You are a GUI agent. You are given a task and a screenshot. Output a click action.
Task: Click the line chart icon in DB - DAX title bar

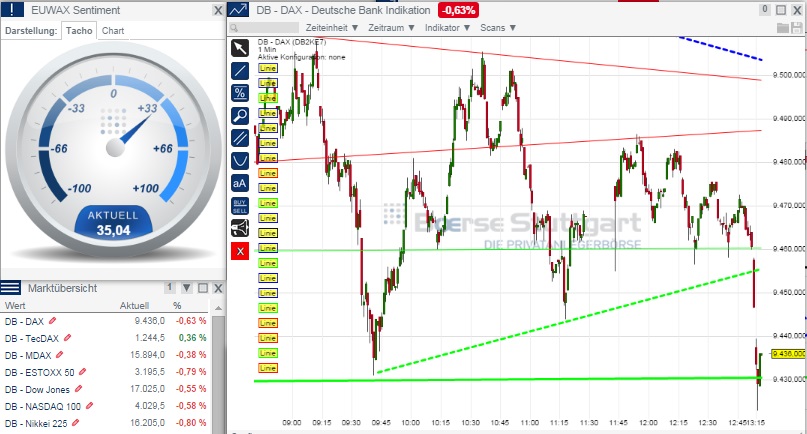[x=238, y=10]
